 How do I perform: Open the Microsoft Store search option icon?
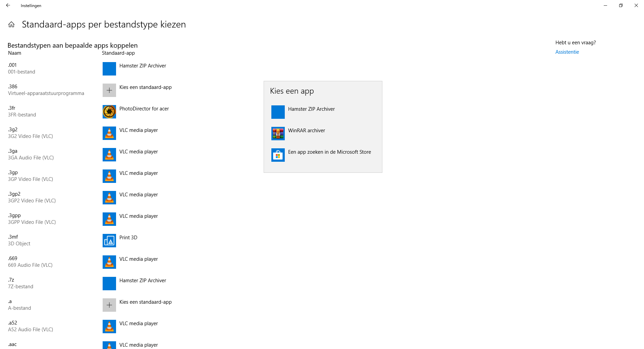[278, 155]
